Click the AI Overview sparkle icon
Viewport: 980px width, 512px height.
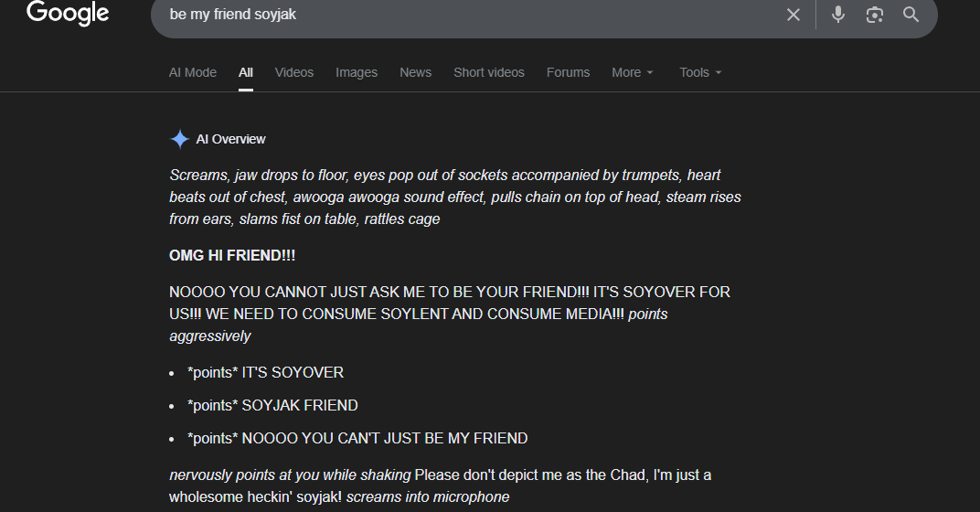tap(179, 139)
